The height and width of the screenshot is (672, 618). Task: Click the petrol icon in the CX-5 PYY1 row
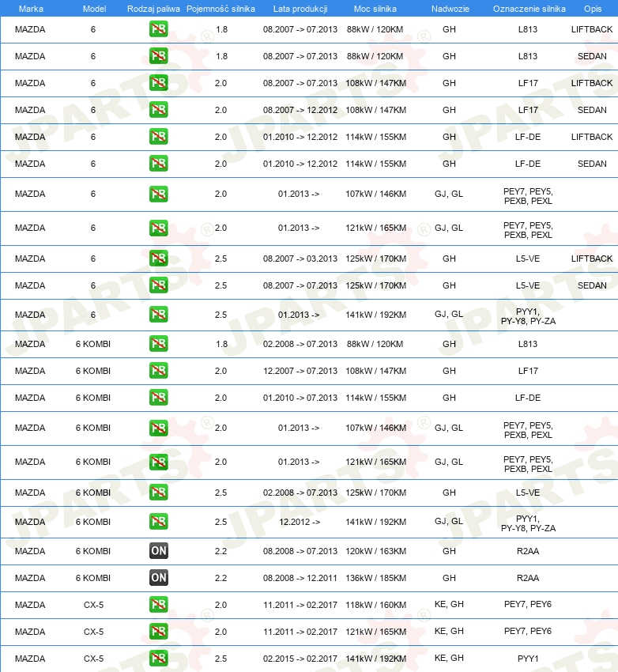tap(159, 659)
